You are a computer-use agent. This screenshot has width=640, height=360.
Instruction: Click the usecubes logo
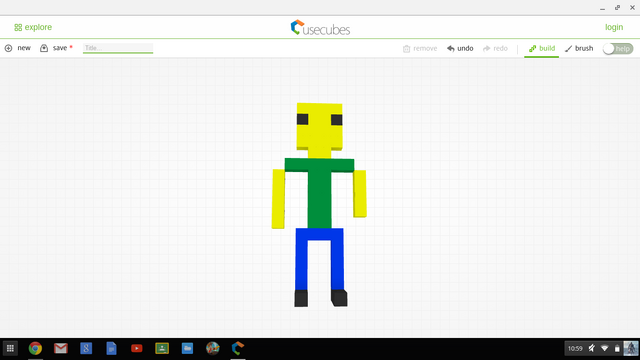pyautogui.click(x=320, y=28)
